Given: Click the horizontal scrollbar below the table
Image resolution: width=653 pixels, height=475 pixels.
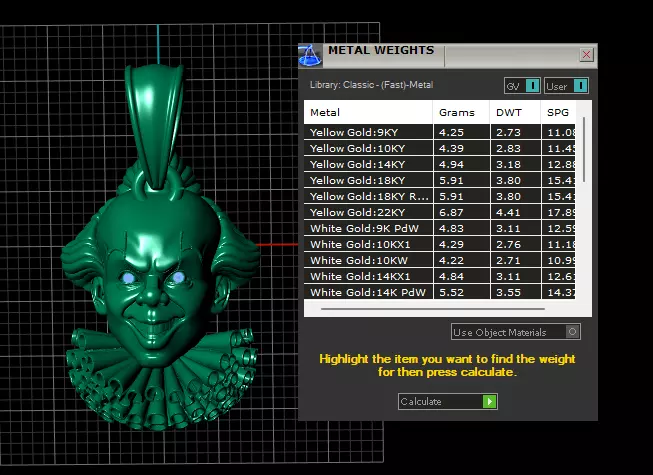Looking at the screenshot, I should (433, 309).
